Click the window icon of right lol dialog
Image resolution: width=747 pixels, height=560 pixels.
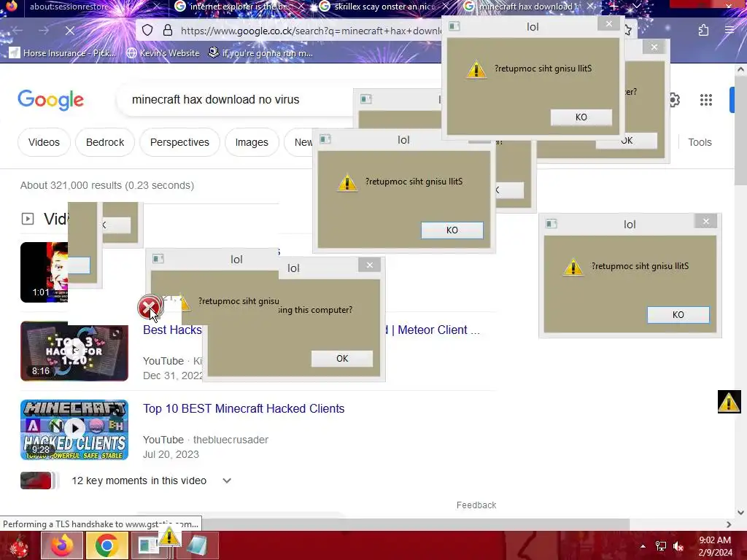tap(551, 225)
